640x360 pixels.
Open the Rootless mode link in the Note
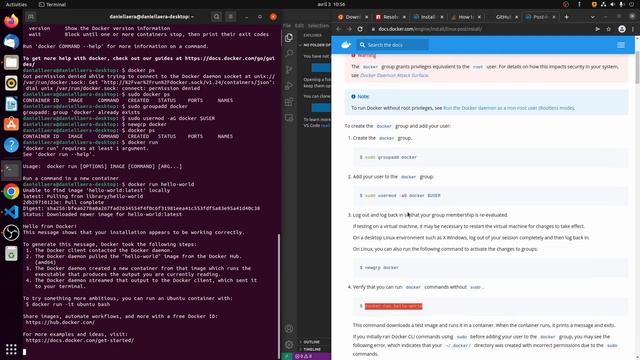(x=509, y=108)
